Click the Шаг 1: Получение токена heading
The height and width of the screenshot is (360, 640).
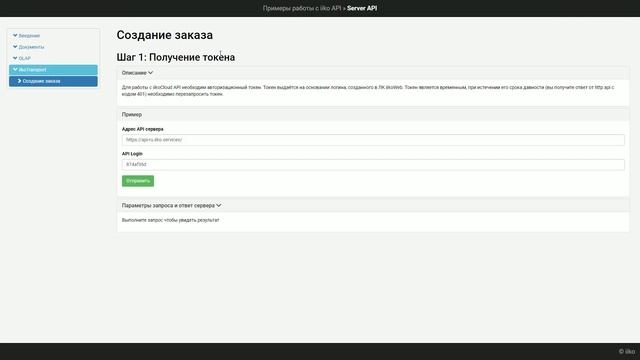pos(176,57)
